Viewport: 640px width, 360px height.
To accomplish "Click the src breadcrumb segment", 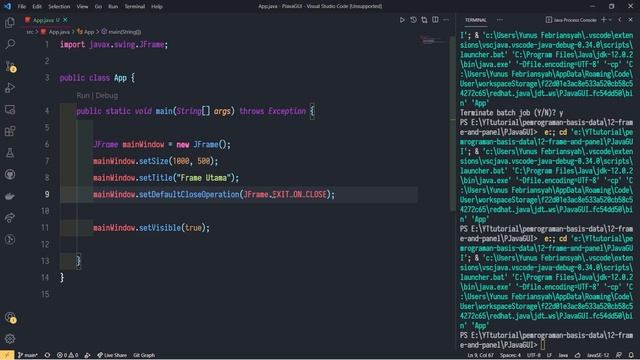I will pos(30,31).
